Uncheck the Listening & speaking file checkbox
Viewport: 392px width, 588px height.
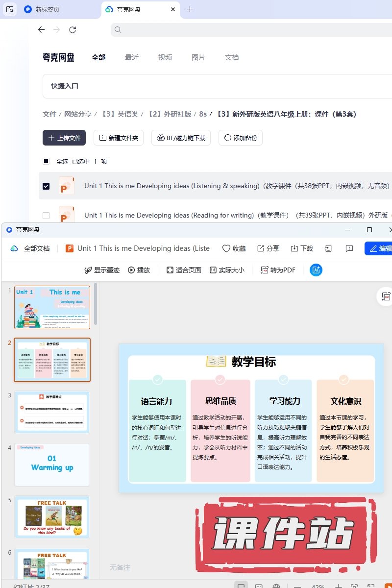pyautogui.click(x=46, y=186)
